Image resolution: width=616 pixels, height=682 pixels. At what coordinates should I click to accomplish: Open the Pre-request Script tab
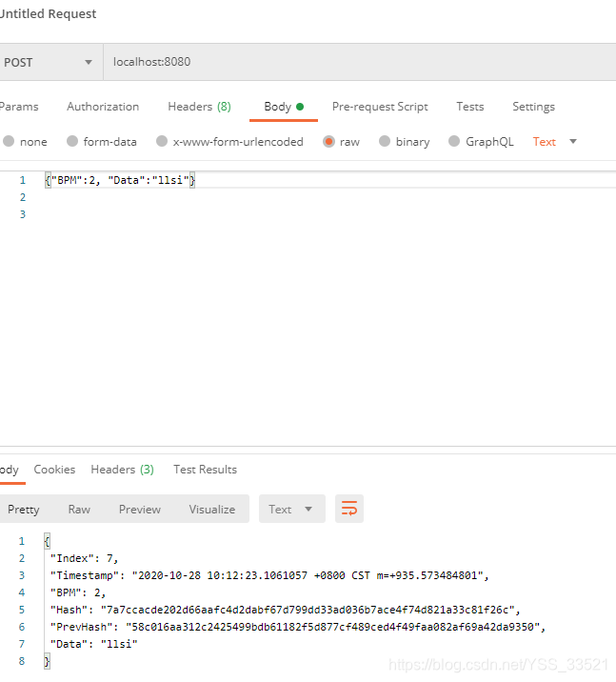(x=380, y=107)
